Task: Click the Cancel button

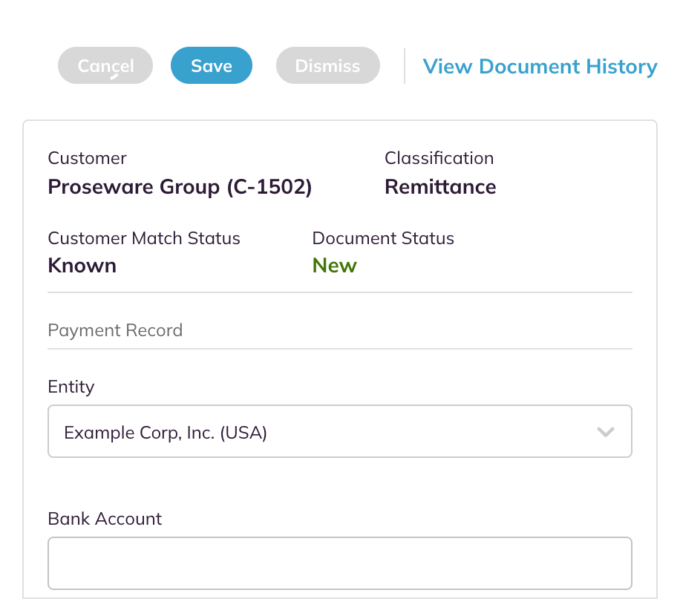Action: point(105,65)
